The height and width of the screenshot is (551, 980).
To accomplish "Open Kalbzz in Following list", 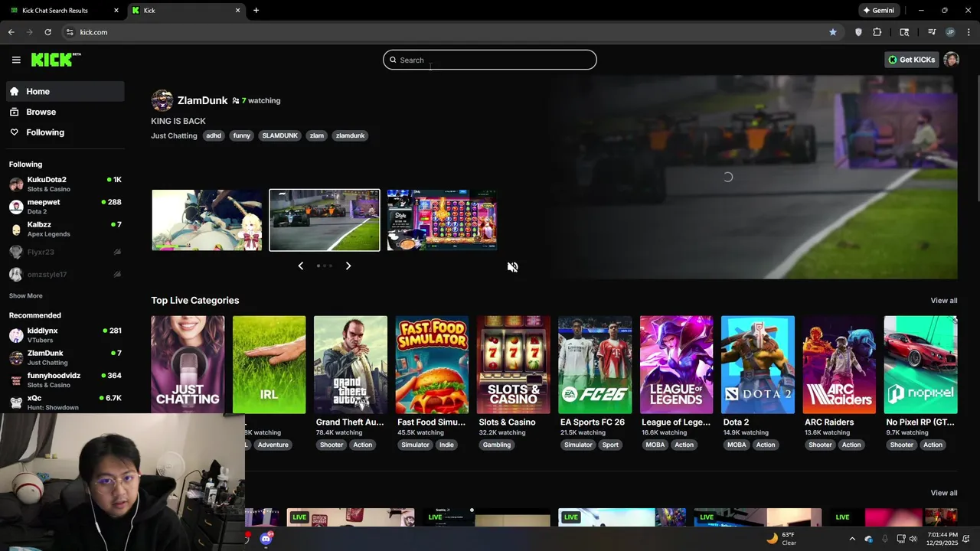I will (x=65, y=229).
